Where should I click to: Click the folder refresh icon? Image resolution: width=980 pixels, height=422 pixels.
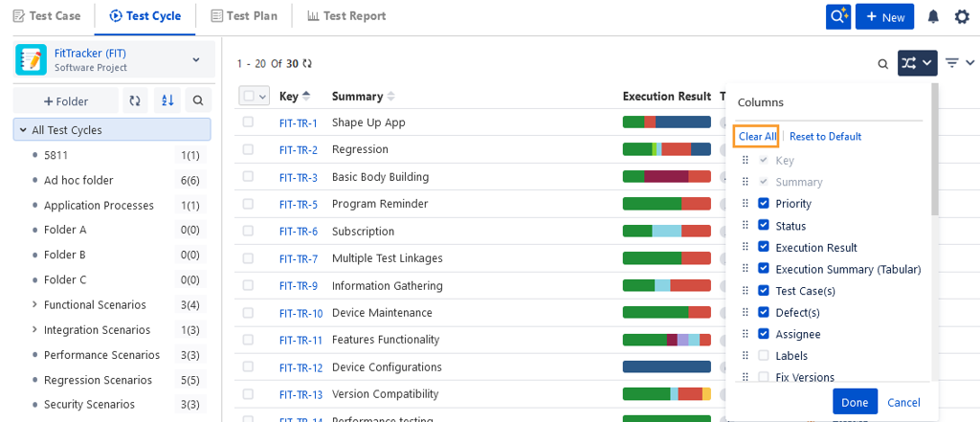pyautogui.click(x=135, y=100)
